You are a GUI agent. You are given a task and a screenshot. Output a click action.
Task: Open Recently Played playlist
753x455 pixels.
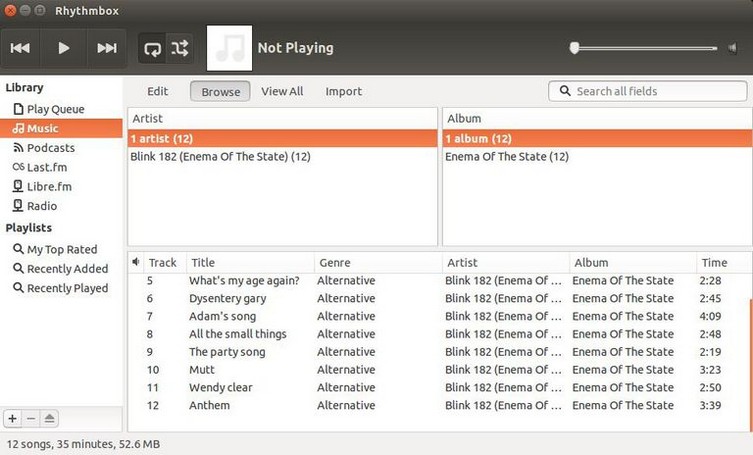pos(61,288)
